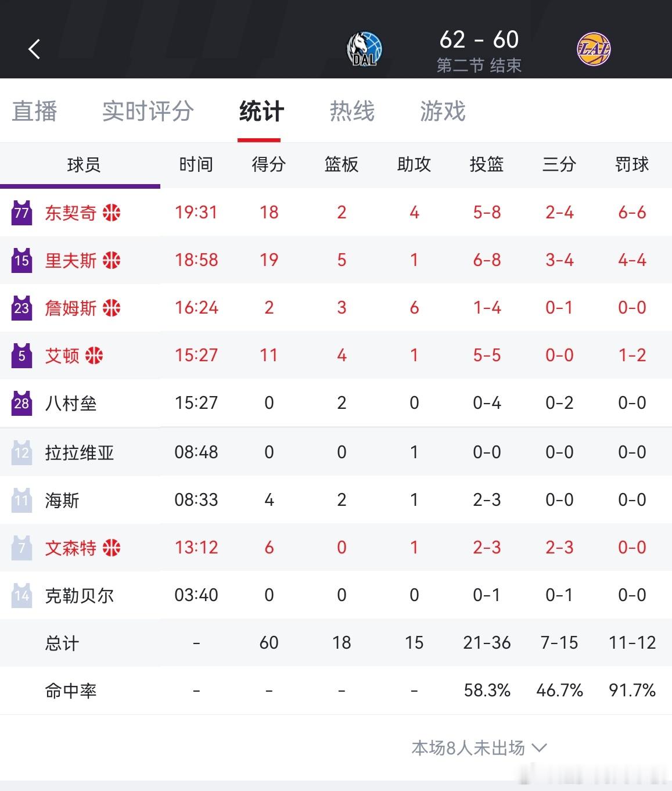The height and width of the screenshot is (791, 672).
Task: Open player 里夫斯 profile
Action: tap(71, 260)
